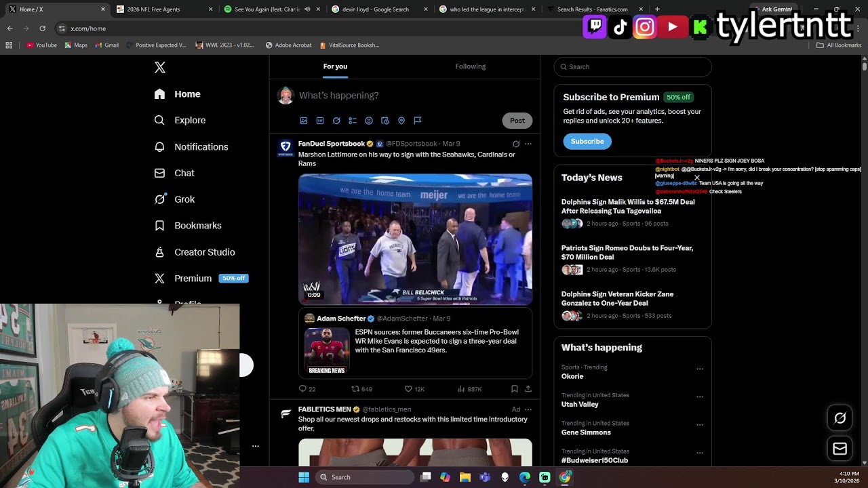Open Home in the X sidebar
This screenshot has width=868, height=488.
pyautogui.click(x=177, y=94)
